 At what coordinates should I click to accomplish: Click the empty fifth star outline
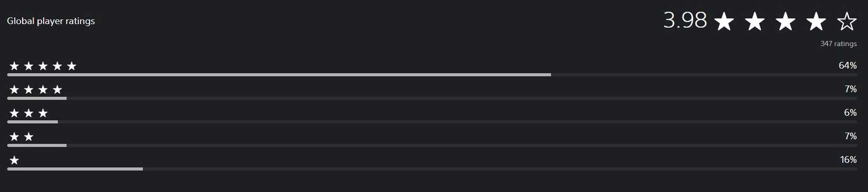[847, 22]
